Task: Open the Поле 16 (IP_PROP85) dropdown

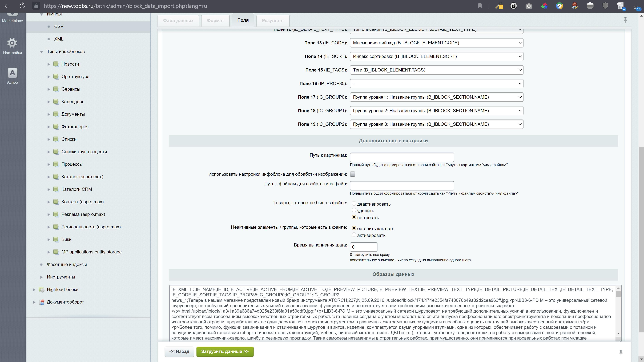Action: tap(436, 83)
